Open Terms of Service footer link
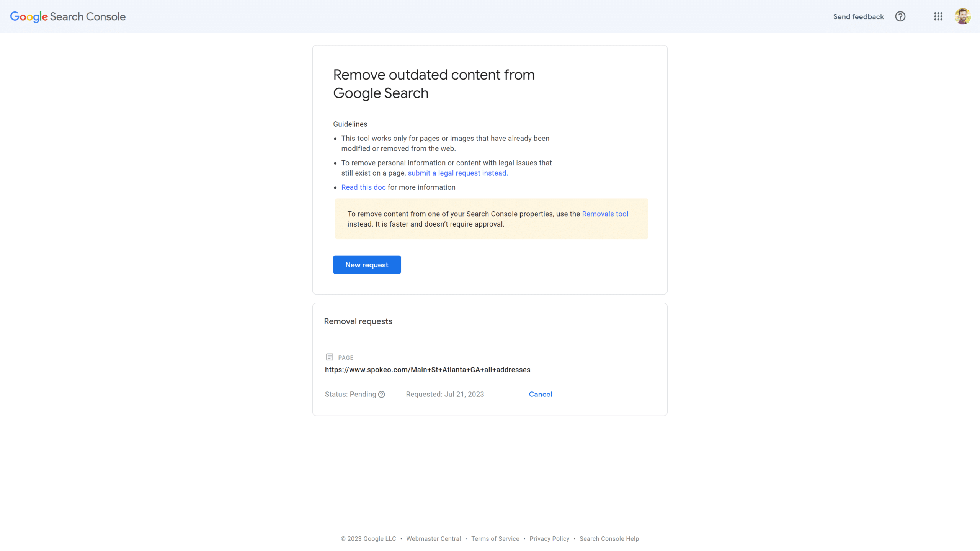This screenshot has height=551, width=980. coord(495,539)
